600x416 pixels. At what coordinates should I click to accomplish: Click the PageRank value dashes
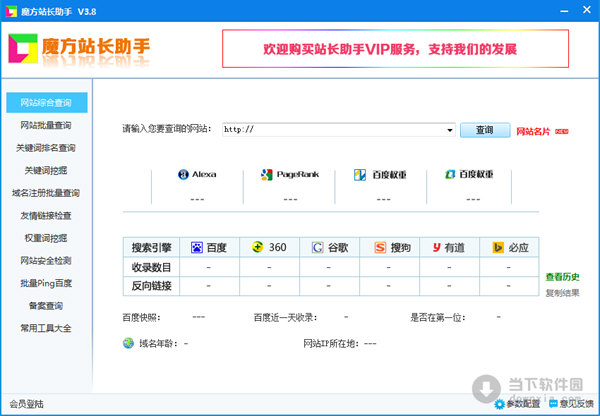point(290,199)
